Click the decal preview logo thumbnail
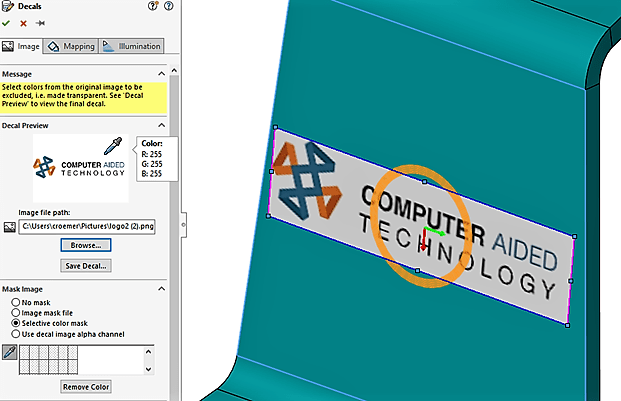 click(x=80, y=168)
